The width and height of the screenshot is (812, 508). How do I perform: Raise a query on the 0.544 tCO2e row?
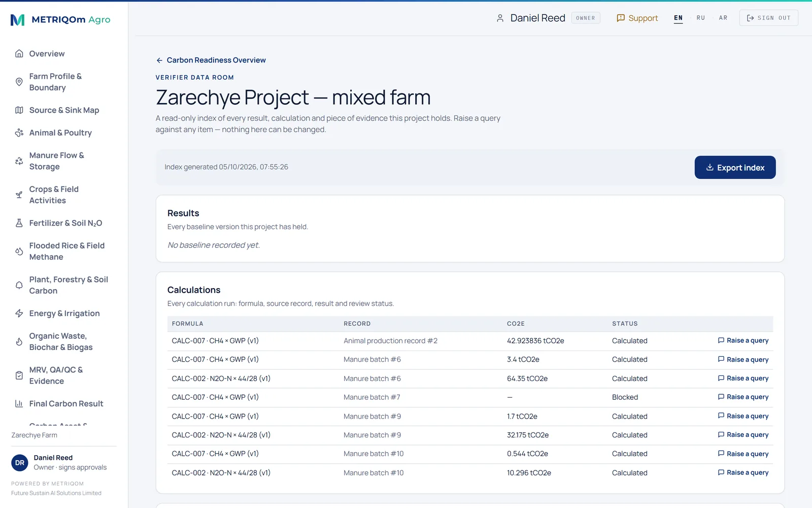(743, 454)
